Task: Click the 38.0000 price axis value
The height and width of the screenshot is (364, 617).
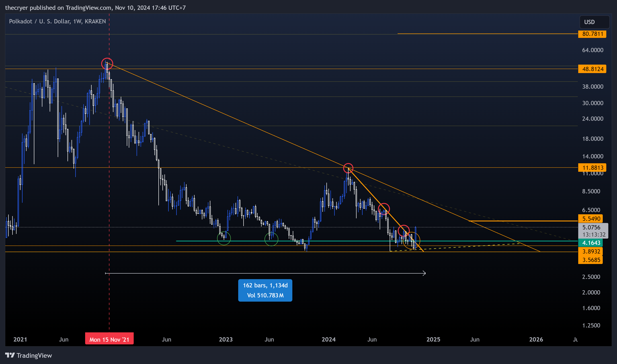Action: 593,87
